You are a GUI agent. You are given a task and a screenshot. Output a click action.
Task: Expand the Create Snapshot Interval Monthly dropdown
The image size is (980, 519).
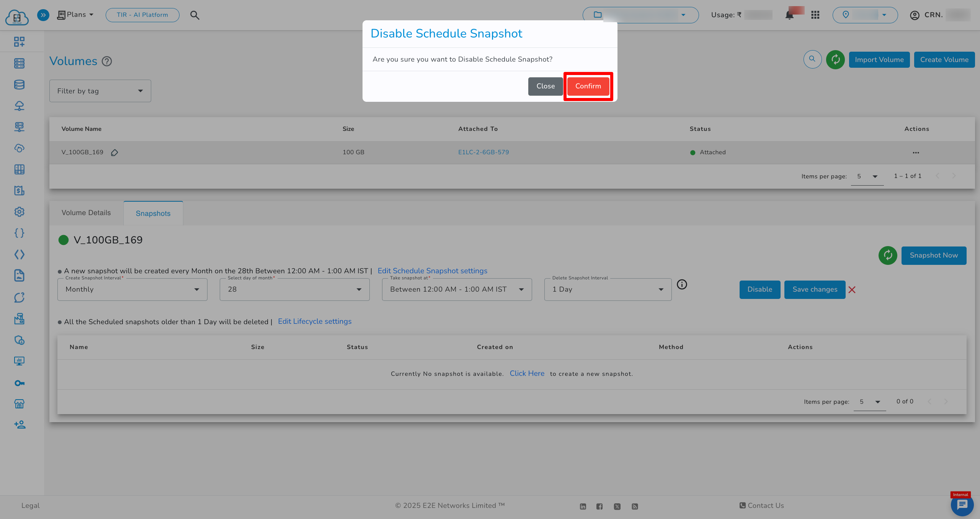point(132,289)
